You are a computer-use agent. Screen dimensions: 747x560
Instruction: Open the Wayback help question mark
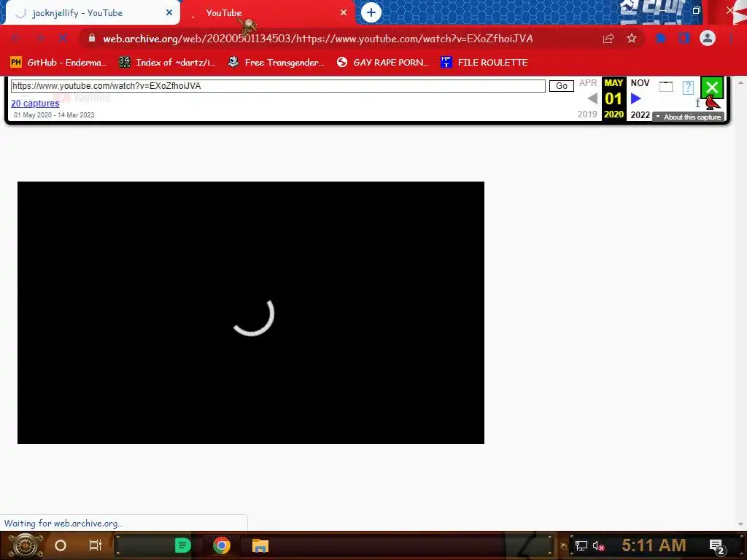coord(688,87)
